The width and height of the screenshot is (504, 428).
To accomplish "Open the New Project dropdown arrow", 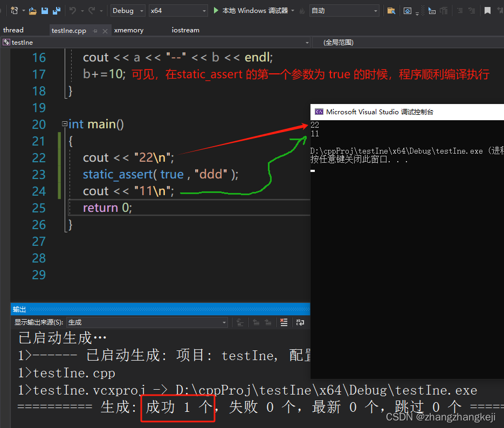I will [x=24, y=11].
